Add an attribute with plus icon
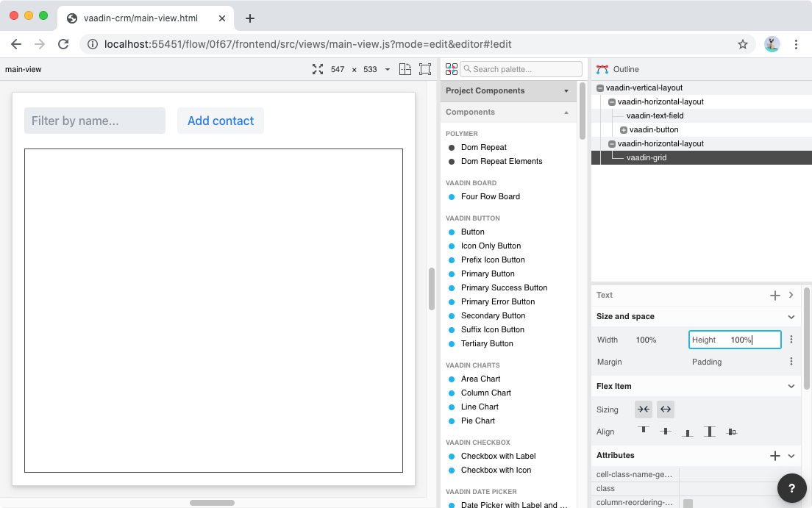 (774, 456)
